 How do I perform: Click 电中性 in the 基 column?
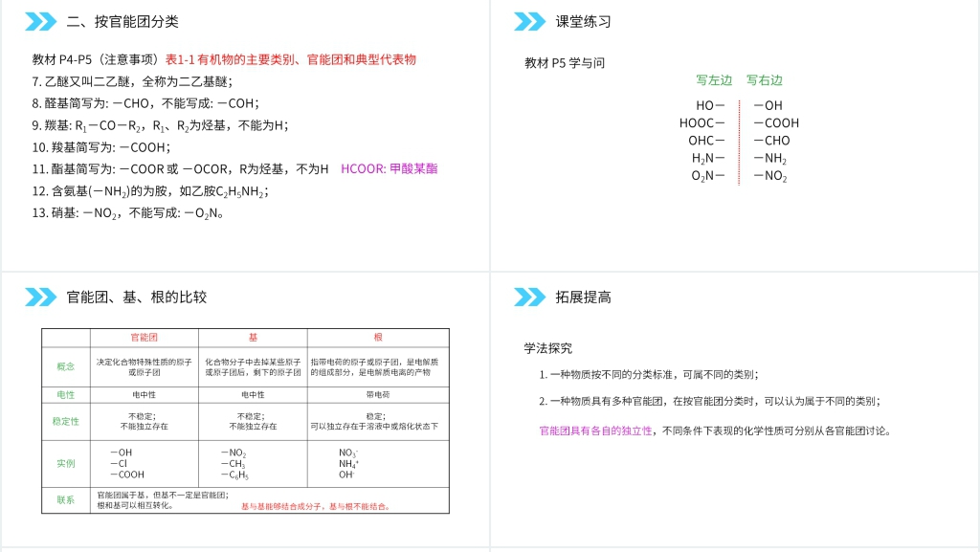click(253, 395)
